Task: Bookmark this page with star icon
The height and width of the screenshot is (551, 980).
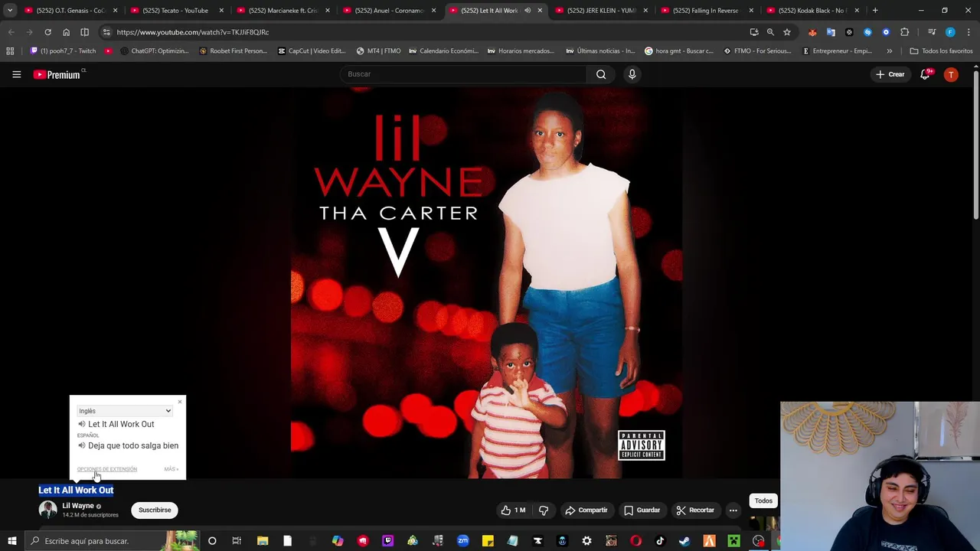Action: click(786, 32)
